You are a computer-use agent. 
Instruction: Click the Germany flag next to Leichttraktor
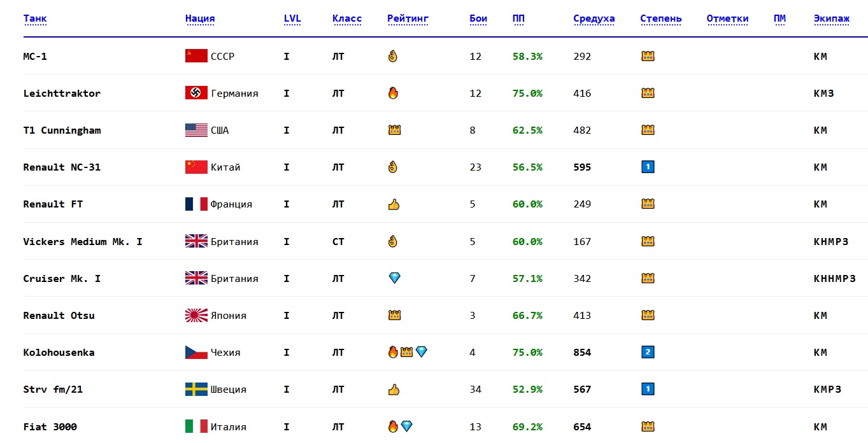pyautogui.click(x=196, y=93)
